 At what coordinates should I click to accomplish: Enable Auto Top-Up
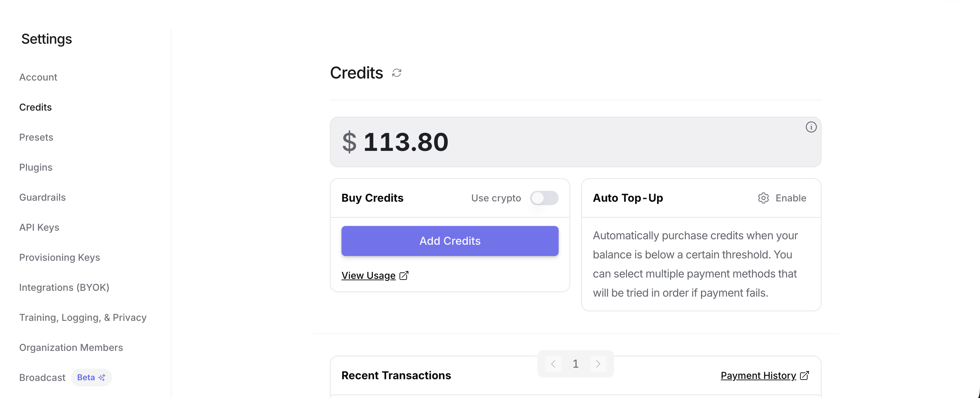pyautogui.click(x=791, y=198)
